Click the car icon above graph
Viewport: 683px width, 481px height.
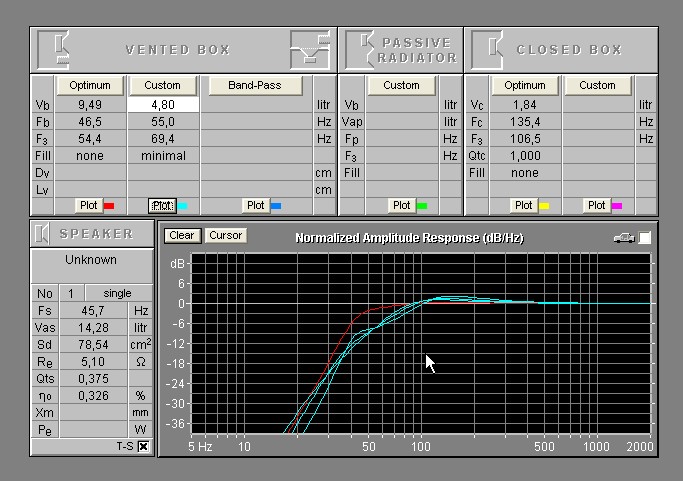tap(624, 238)
